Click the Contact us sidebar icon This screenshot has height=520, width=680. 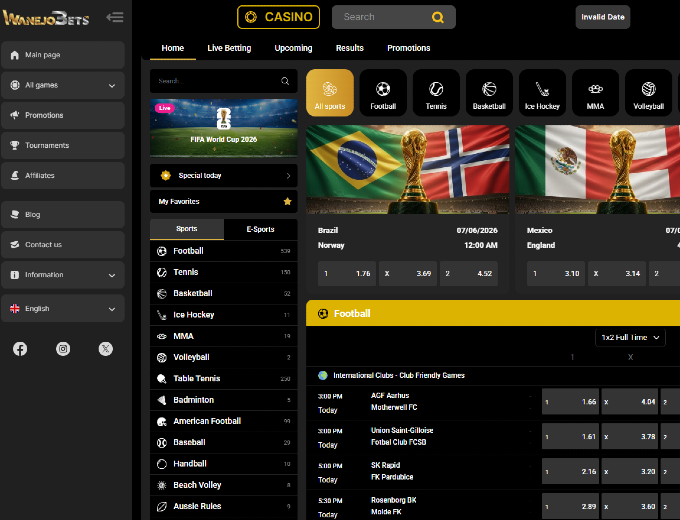point(15,244)
